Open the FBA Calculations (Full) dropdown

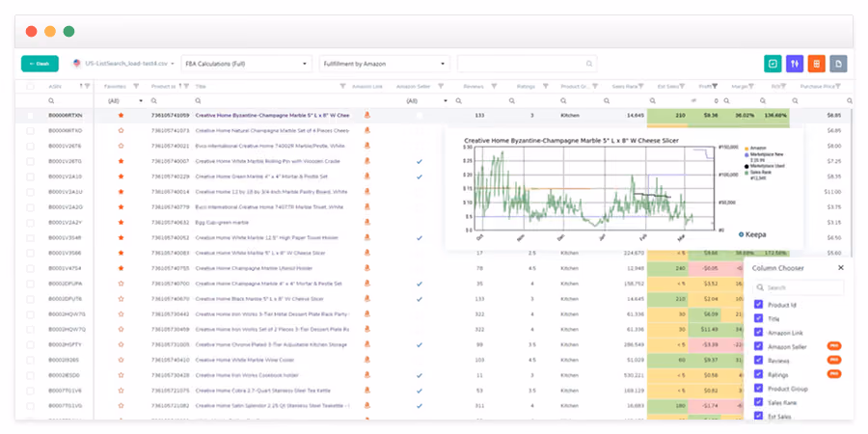(x=246, y=64)
